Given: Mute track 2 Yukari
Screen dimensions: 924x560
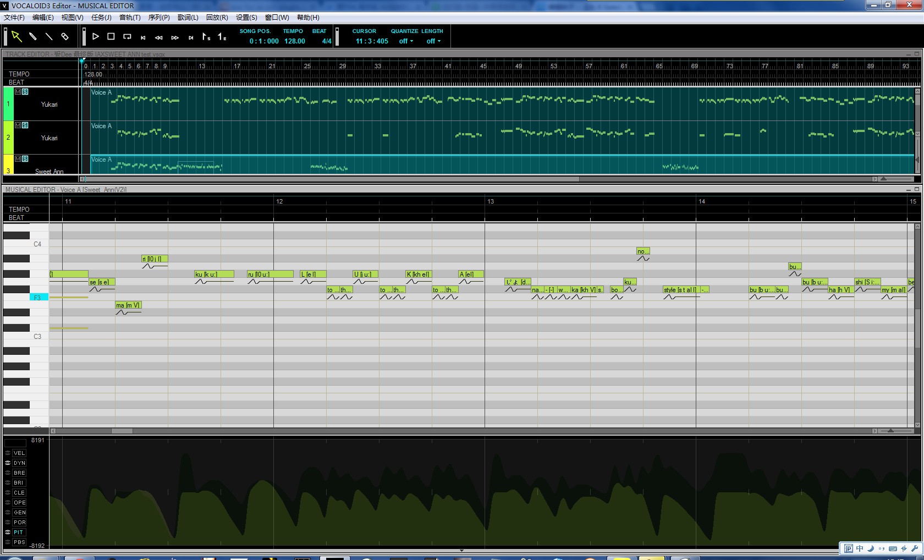Looking at the screenshot, I should click(x=18, y=125).
